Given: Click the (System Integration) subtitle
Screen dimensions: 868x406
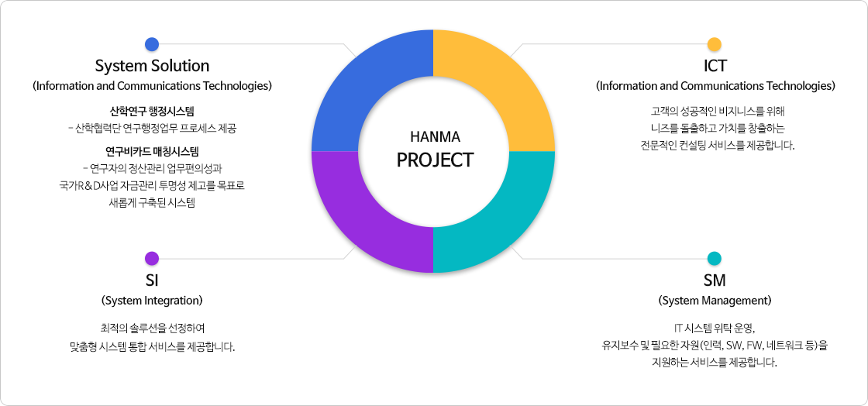Looking at the screenshot, I should pos(152,300).
